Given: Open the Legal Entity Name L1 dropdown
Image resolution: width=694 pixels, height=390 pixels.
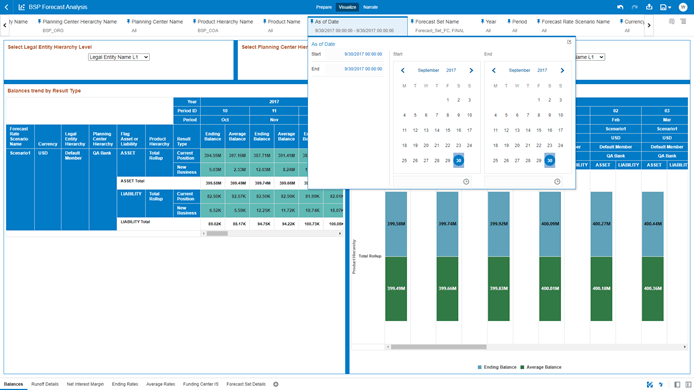Looking at the screenshot, I should point(119,57).
